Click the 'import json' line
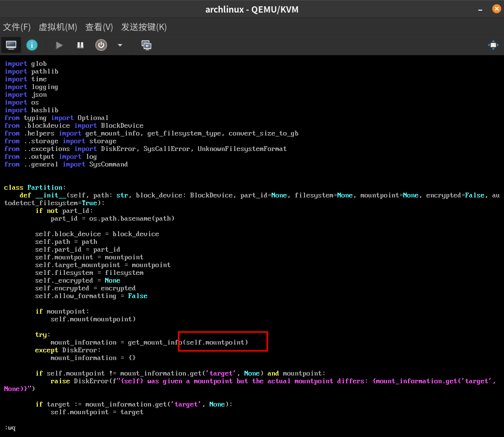504x437 pixels. coord(25,95)
